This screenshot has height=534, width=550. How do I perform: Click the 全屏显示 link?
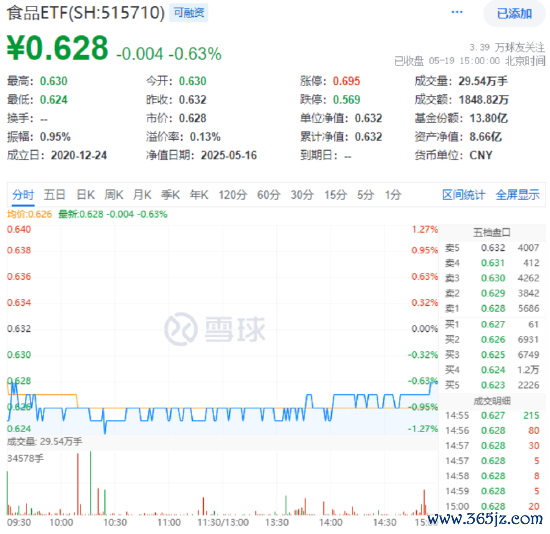pos(517,195)
